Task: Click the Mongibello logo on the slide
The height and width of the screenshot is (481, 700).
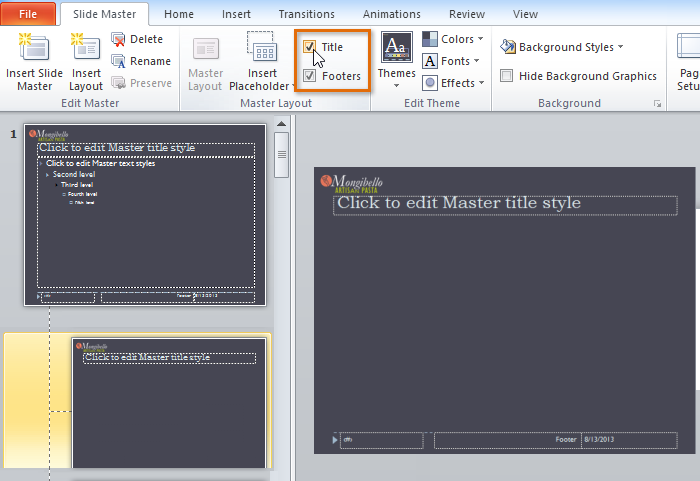Action: point(352,184)
